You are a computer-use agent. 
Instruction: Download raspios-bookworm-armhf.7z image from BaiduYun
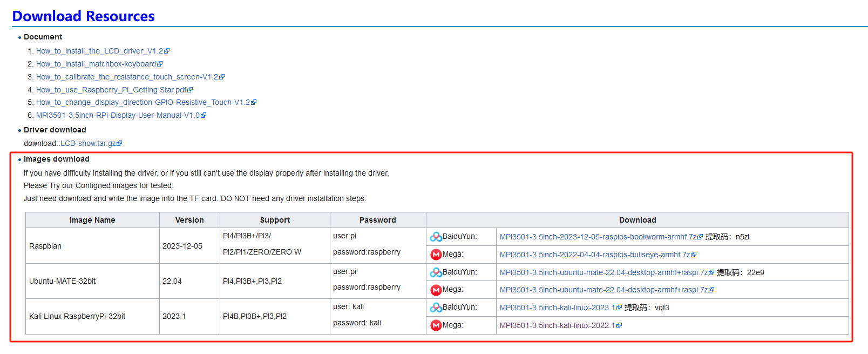[x=598, y=237]
